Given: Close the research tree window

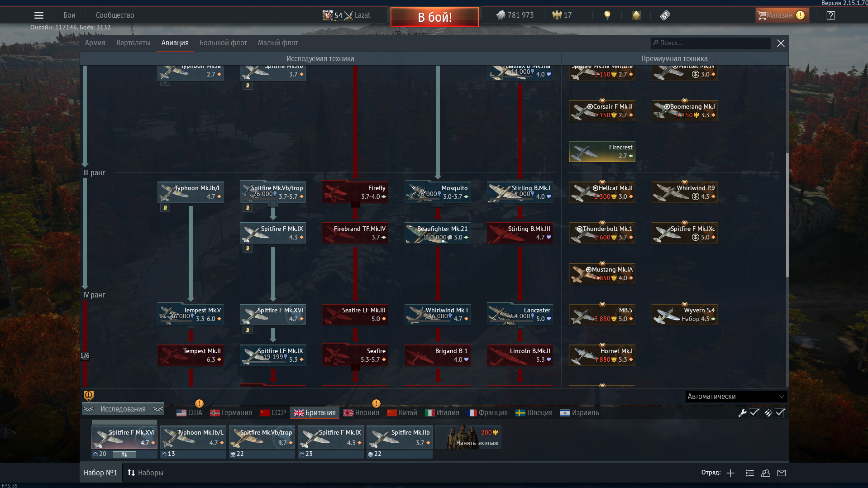Looking at the screenshot, I should click(781, 43).
